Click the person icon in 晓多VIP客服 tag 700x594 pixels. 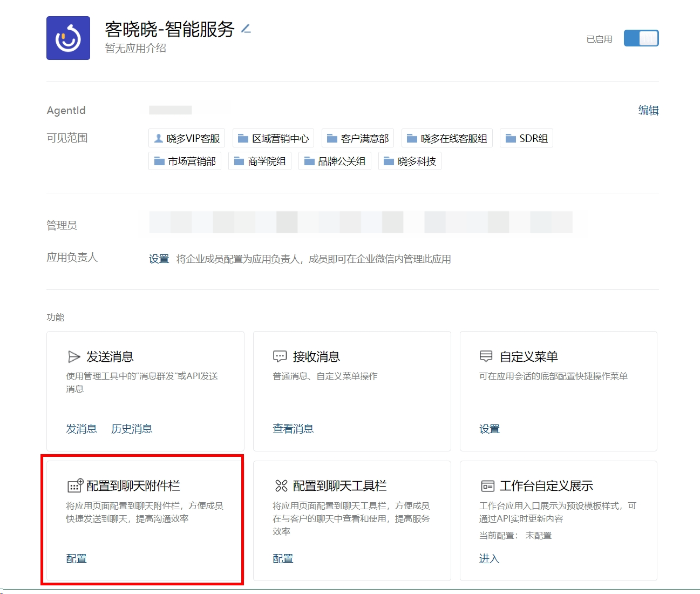(x=159, y=138)
